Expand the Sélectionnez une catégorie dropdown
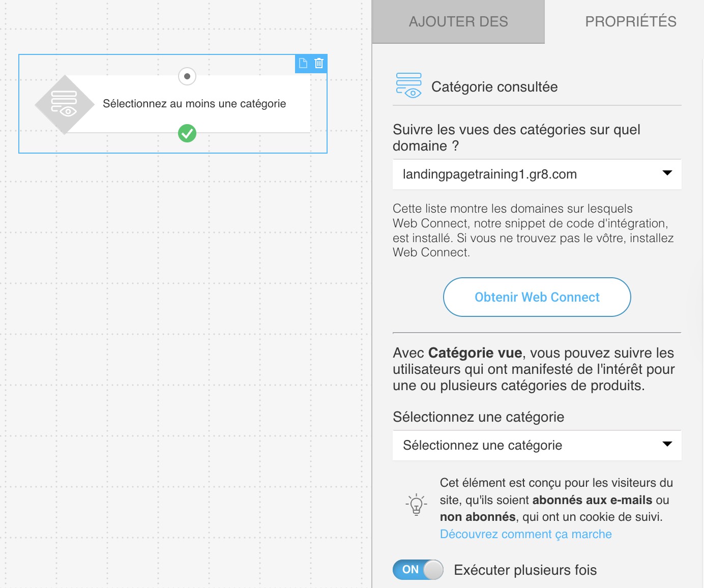Viewport: 704px width, 588px height. click(537, 446)
